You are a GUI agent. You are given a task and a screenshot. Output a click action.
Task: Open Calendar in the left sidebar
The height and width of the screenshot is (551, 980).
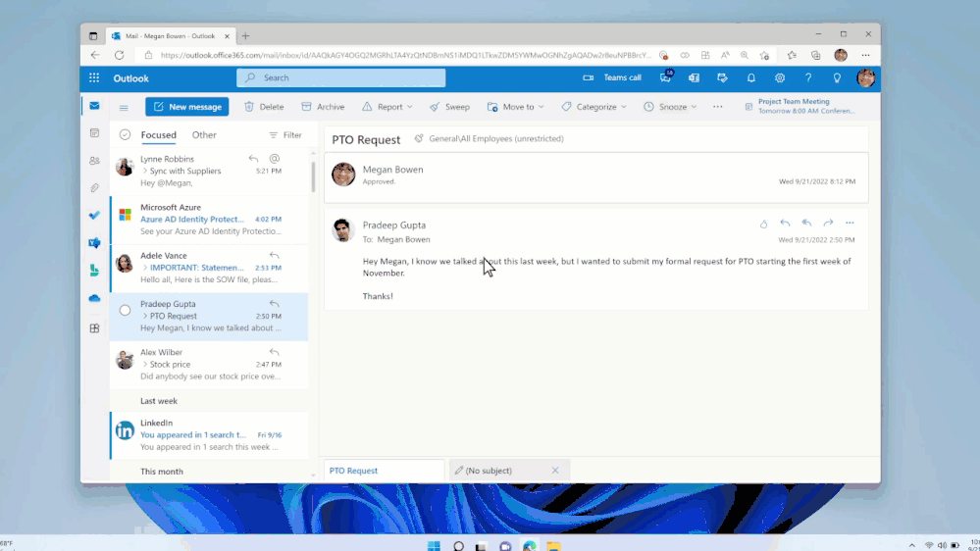point(94,133)
